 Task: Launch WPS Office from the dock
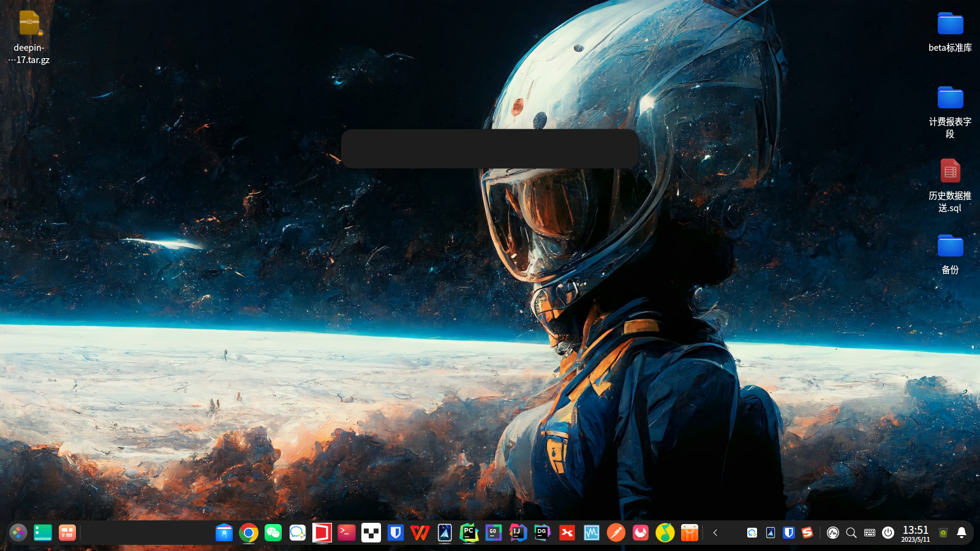click(x=420, y=533)
